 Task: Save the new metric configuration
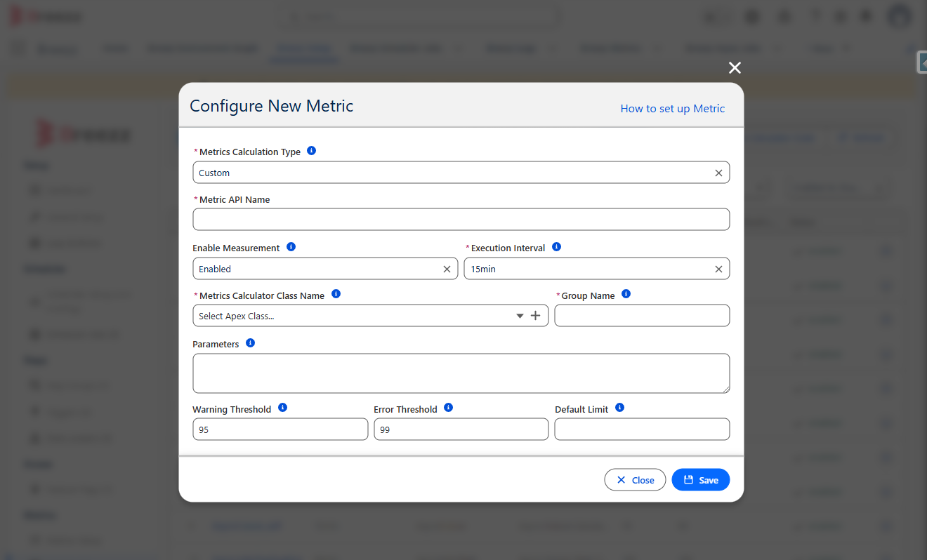[701, 480]
